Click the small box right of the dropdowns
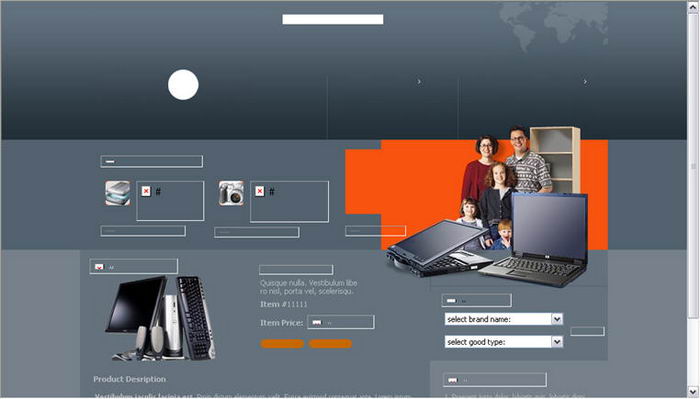The height and width of the screenshot is (399, 700). (588, 331)
